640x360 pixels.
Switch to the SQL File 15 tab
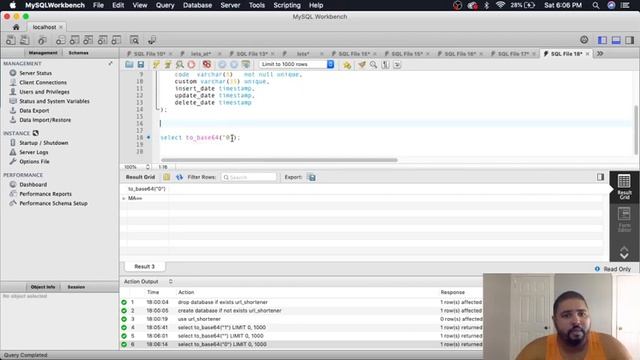pyautogui.click(x=407, y=54)
